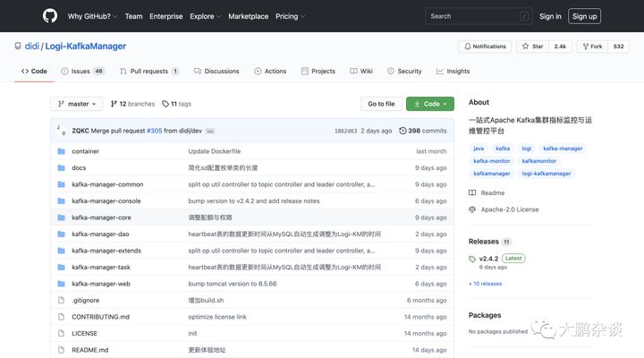644x358 pixels.
Task: Click the .gitignore file icon
Action: coord(61,300)
